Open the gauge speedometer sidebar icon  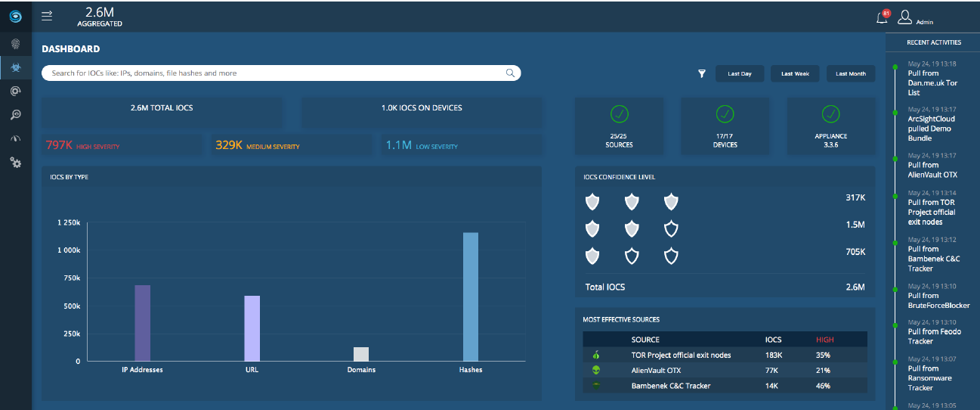pyautogui.click(x=15, y=138)
